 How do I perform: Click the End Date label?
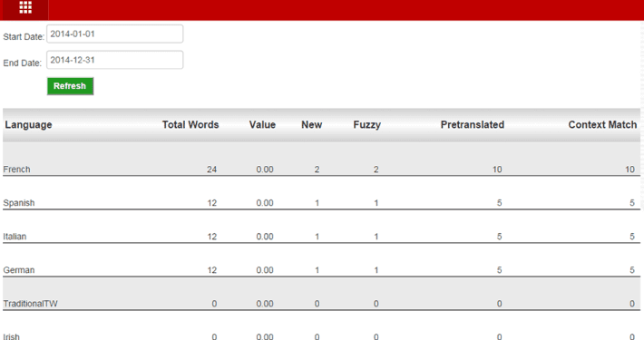22,63
